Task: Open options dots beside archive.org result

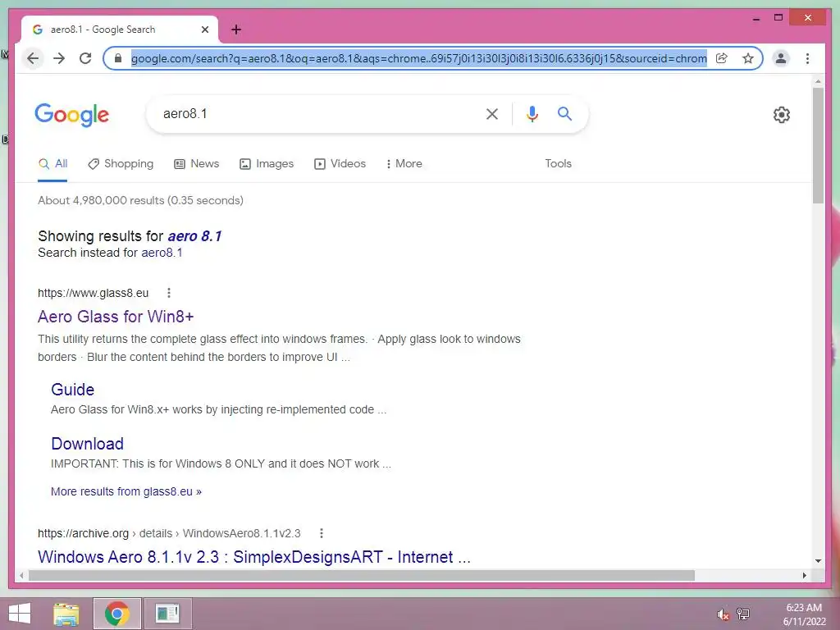Action: [322, 533]
